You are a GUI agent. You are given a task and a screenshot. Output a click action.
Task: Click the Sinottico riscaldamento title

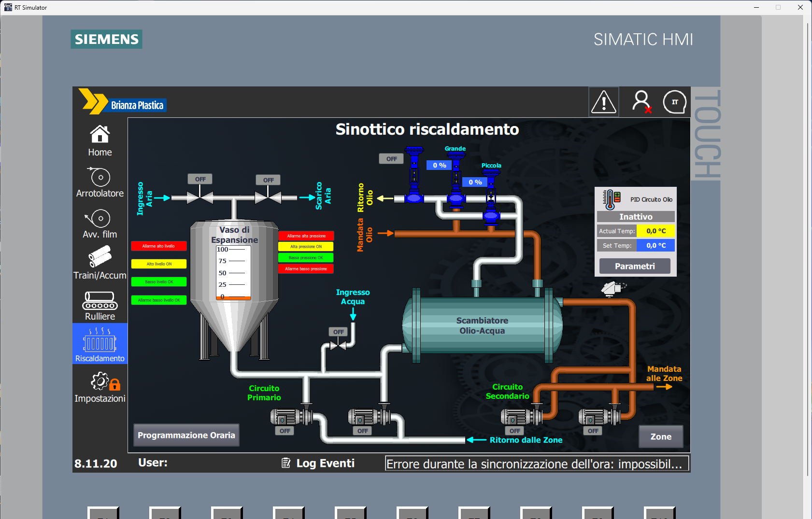(427, 129)
